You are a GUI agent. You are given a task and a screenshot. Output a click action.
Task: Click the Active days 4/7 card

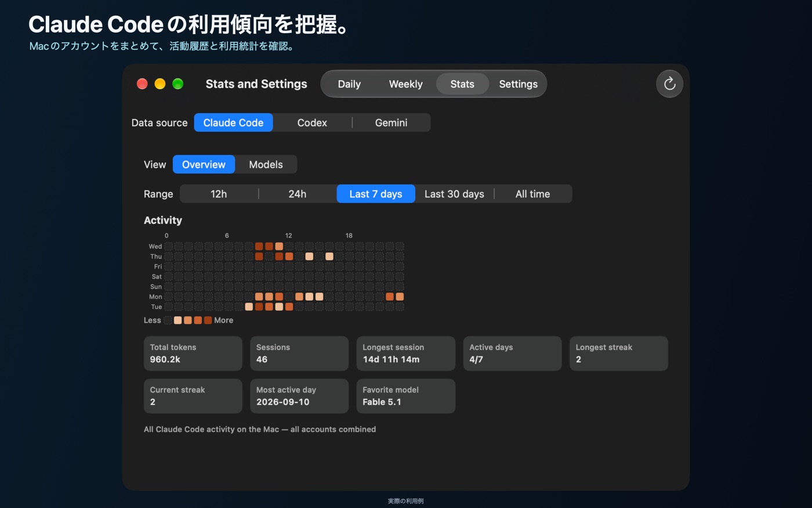[512, 354]
